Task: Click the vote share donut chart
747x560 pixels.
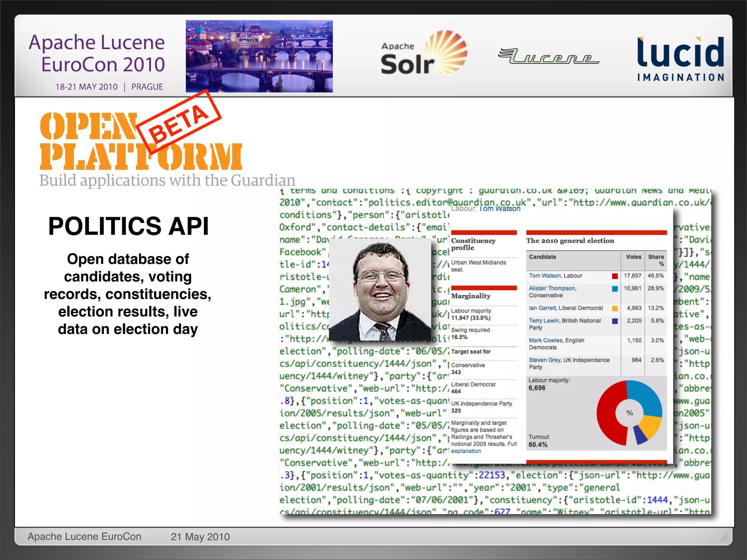Action: 629,413
